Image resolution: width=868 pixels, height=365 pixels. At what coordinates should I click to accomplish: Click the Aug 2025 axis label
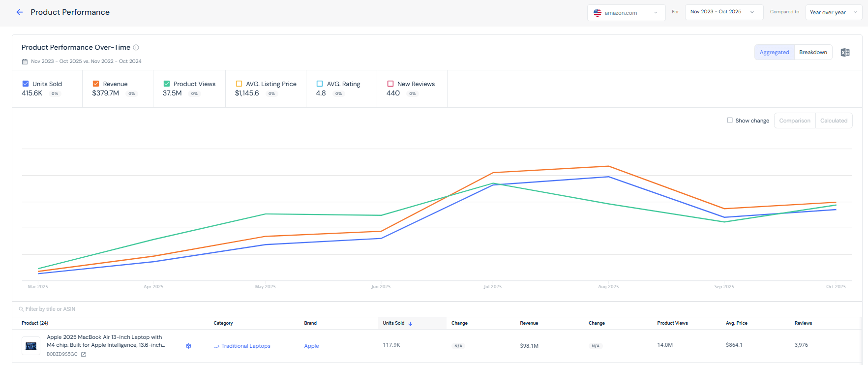(x=608, y=287)
